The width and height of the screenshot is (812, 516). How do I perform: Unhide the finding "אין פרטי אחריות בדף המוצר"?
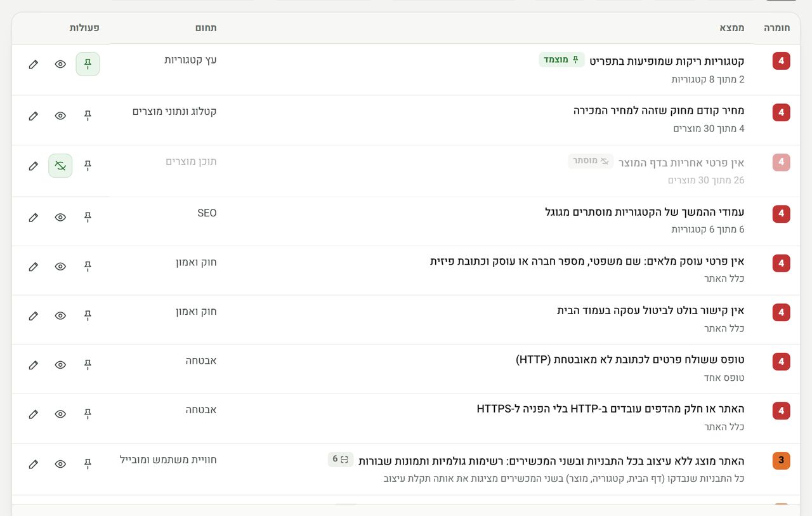click(60, 166)
